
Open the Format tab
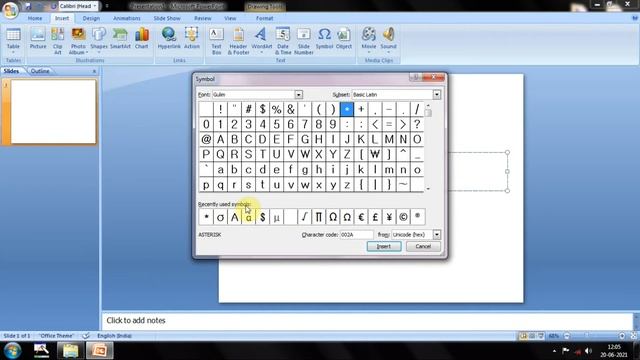[264, 18]
